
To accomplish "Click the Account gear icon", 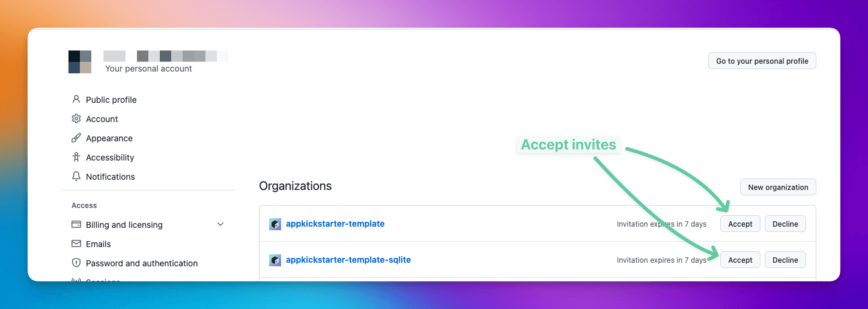I will click(x=76, y=119).
